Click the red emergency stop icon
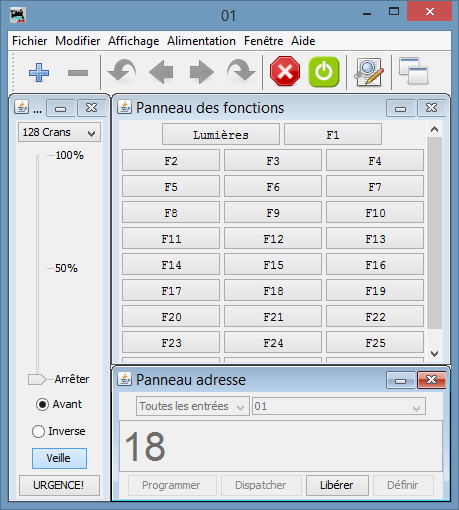459x510 pixels. [x=285, y=71]
